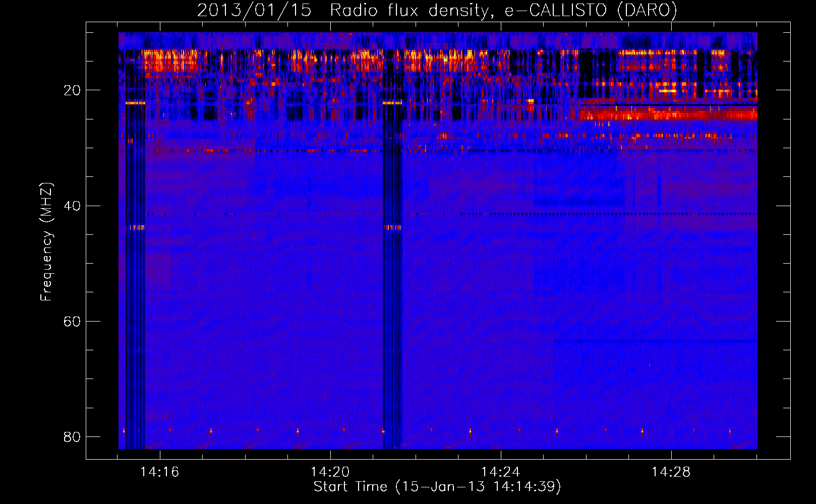Click the plot title text "Radio flux density, e-CALLISTO (DARO)"
816x504 pixels.
(503, 10)
